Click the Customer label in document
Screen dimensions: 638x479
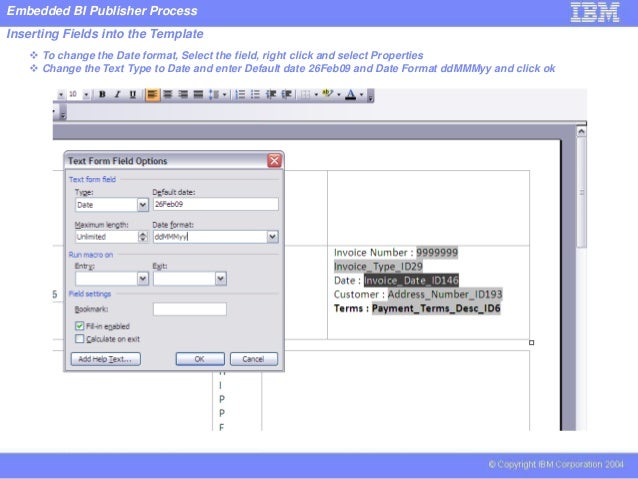pos(356,294)
